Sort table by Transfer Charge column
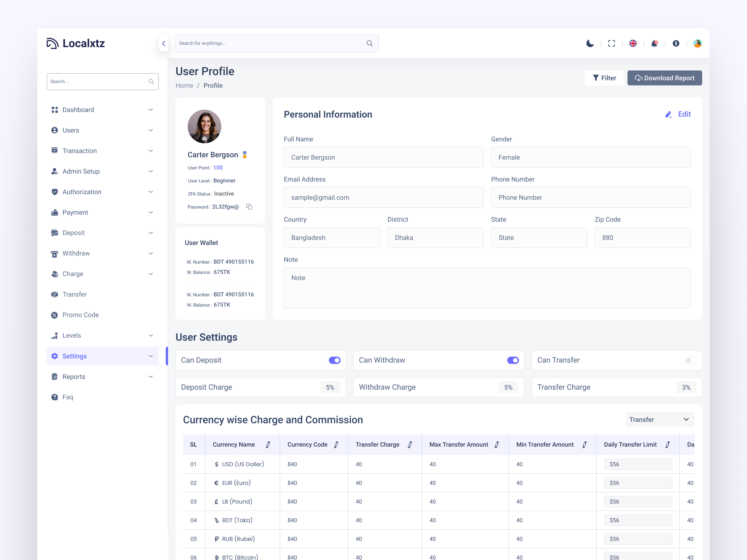This screenshot has width=747, height=560. pos(410,444)
